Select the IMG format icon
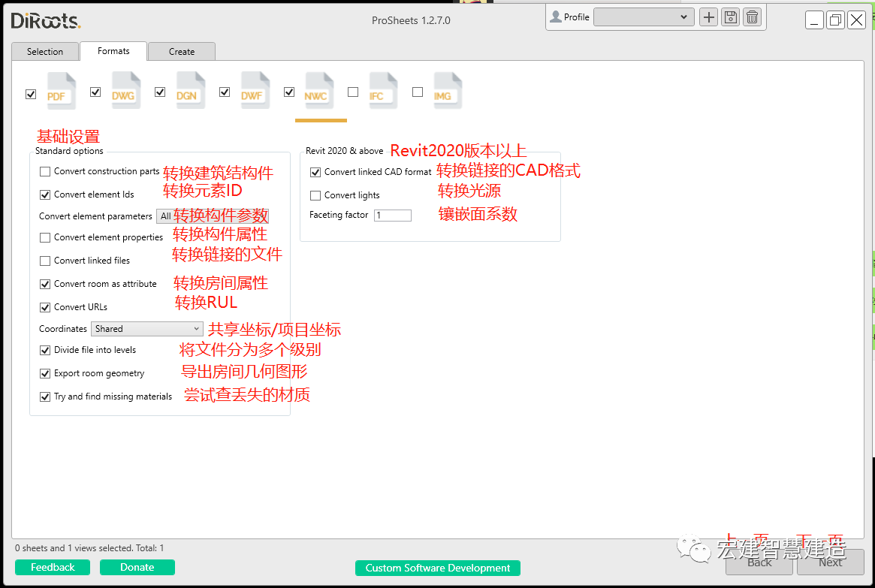The image size is (875, 588). point(448,90)
